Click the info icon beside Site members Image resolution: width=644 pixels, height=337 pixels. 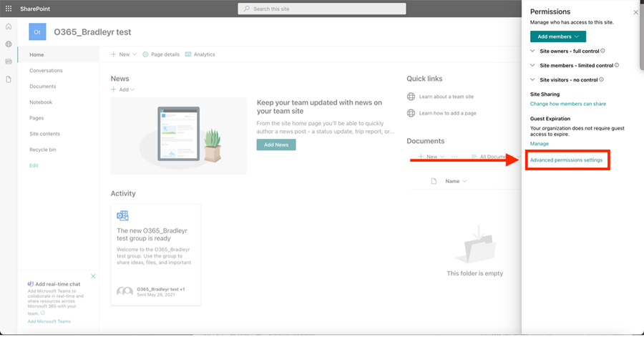pos(617,65)
